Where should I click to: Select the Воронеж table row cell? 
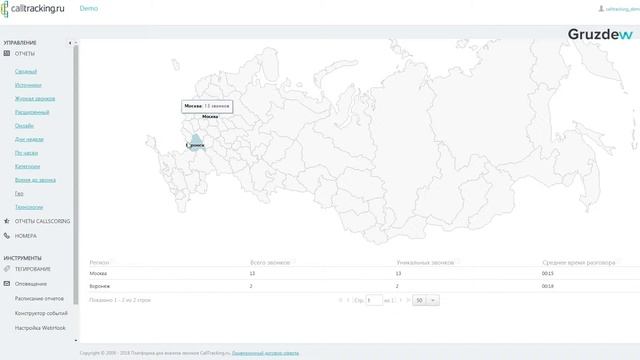pyautogui.click(x=100, y=286)
